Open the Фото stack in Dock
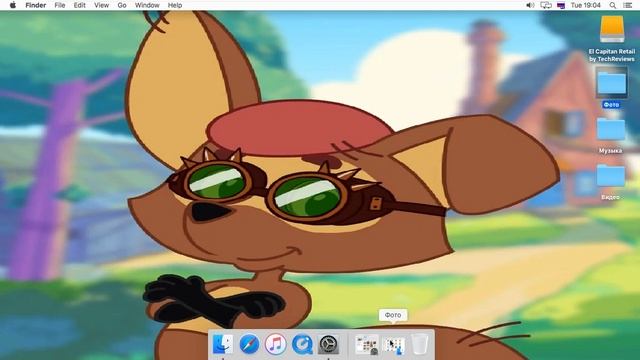640x360 pixels. 393,345
